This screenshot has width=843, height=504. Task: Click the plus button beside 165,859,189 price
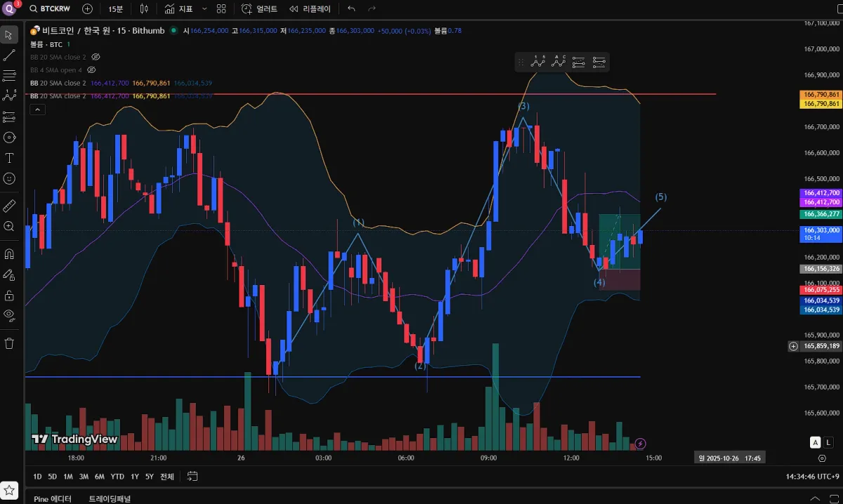click(793, 346)
